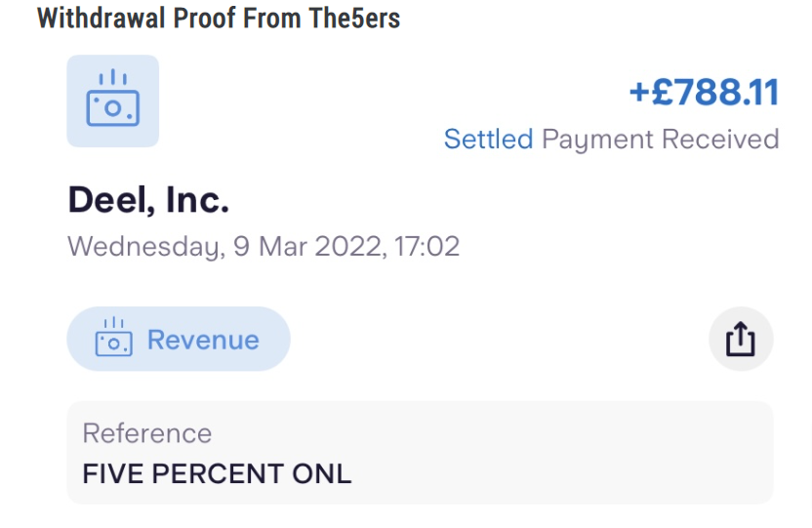Click the small cash icon inside Revenue chip

[114, 337]
